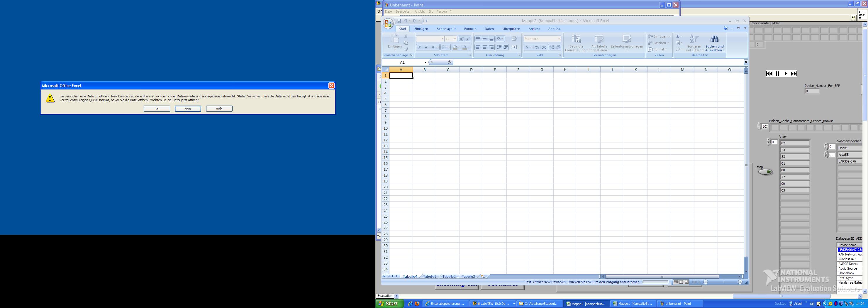This screenshot has width=868, height=308.
Task: Toggle center text alignment button
Action: coord(484,48)
